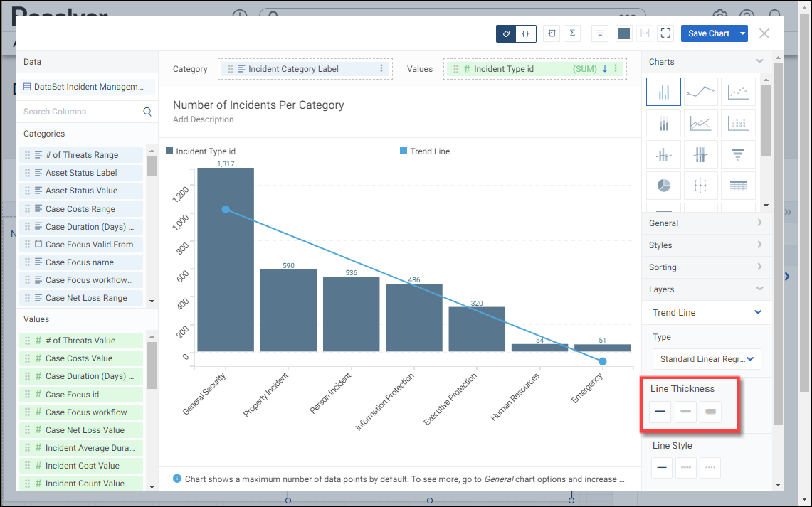This screenshot has height=507, width=812.
Task: Choose the table chart type icon
Action: [738, 186]
